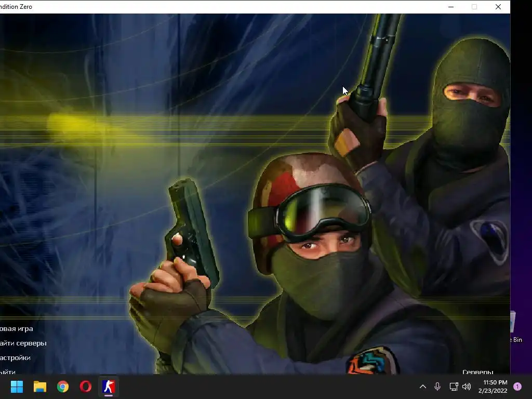Screen dimensions: 532x399
Task: Close the Condition Zero window
Action: 498,7
